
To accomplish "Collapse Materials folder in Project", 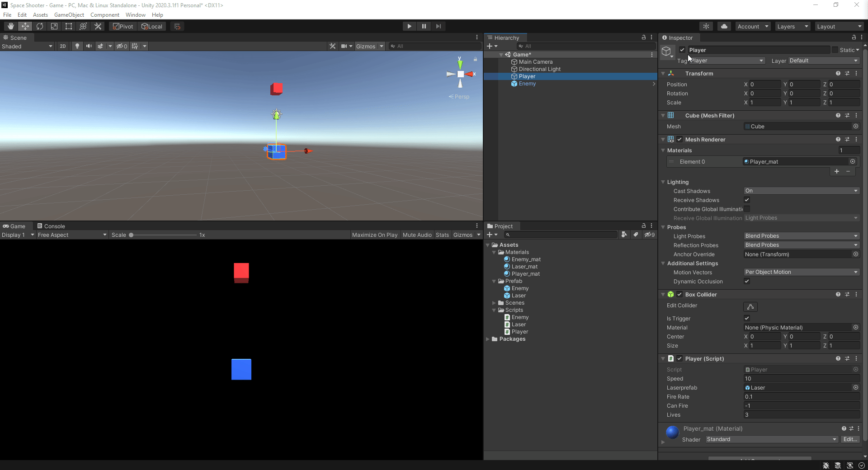I will 494,252.
